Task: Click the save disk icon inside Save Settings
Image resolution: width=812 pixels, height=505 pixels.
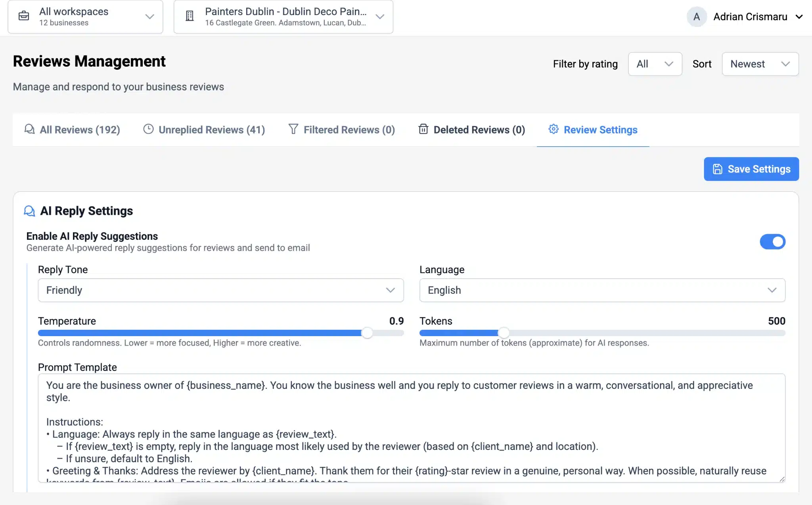Action: pyautogui.click(x=718, y=169)
